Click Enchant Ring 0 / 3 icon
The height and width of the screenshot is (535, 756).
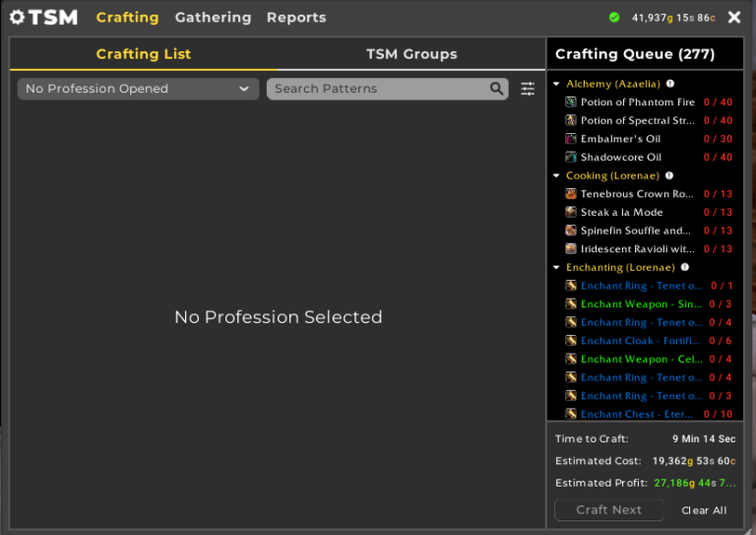tap(570, 395)
